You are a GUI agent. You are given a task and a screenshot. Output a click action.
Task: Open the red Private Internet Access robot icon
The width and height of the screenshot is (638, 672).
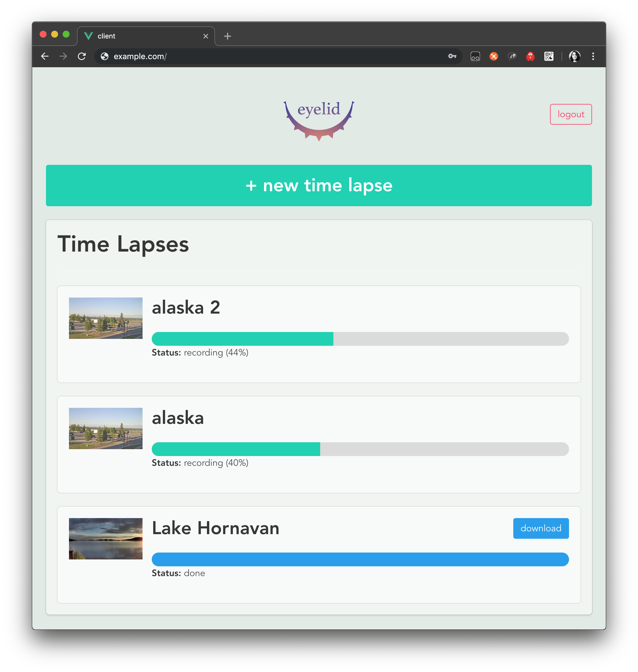click(x=530, y=56)
